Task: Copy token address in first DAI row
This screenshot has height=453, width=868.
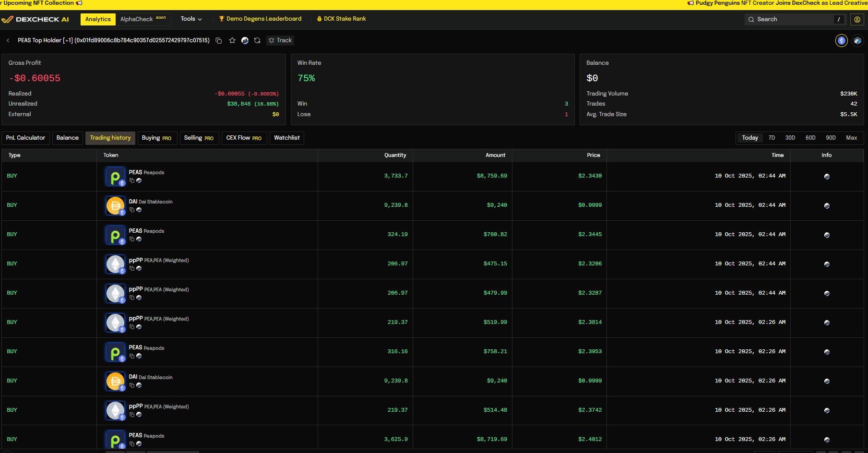Action: pos(132,210)
